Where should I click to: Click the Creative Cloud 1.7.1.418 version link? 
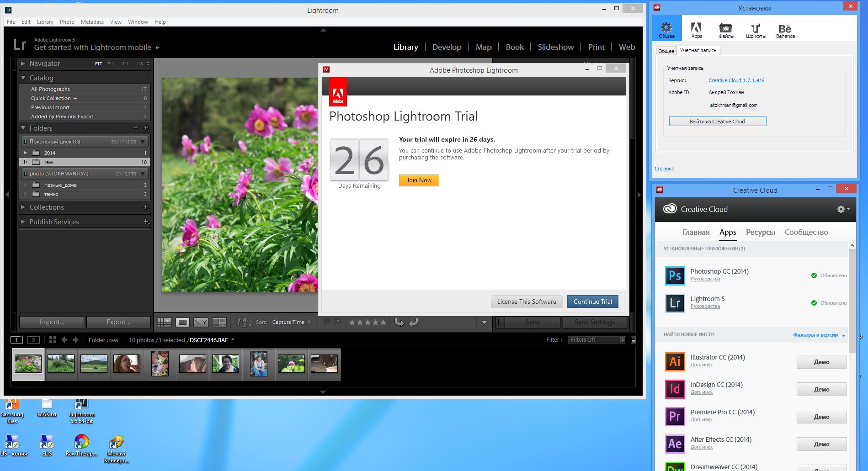[736, 80]
